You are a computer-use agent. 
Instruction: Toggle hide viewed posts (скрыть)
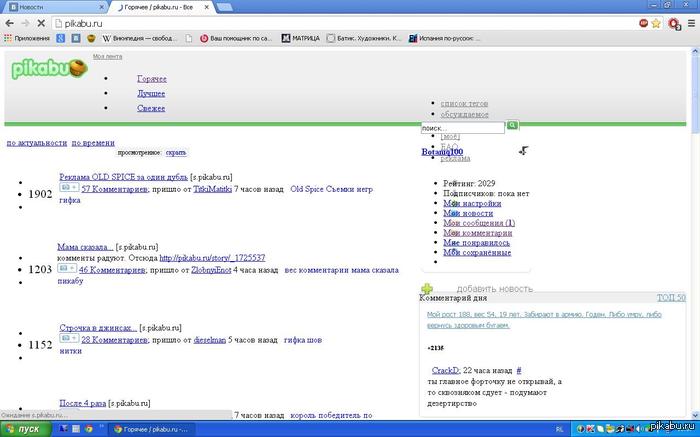tap(175, 153)
